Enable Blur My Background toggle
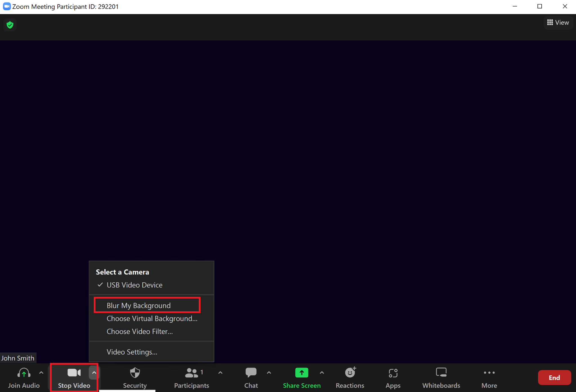This screenshot has height=392, width=576. coord(138,305)
